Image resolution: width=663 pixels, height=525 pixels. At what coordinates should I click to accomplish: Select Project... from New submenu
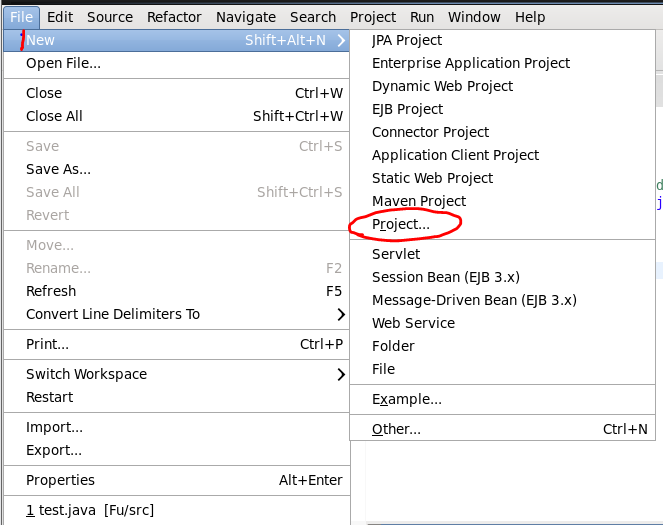(x=401, y=225)
